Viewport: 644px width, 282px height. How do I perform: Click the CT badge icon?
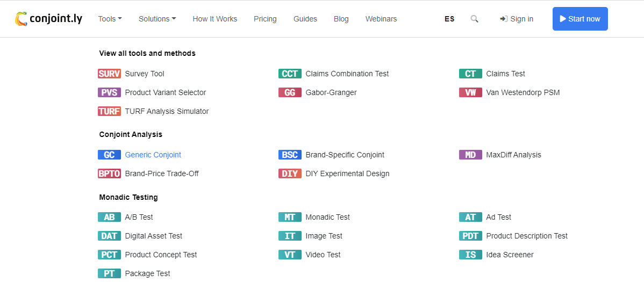[471, 74]
